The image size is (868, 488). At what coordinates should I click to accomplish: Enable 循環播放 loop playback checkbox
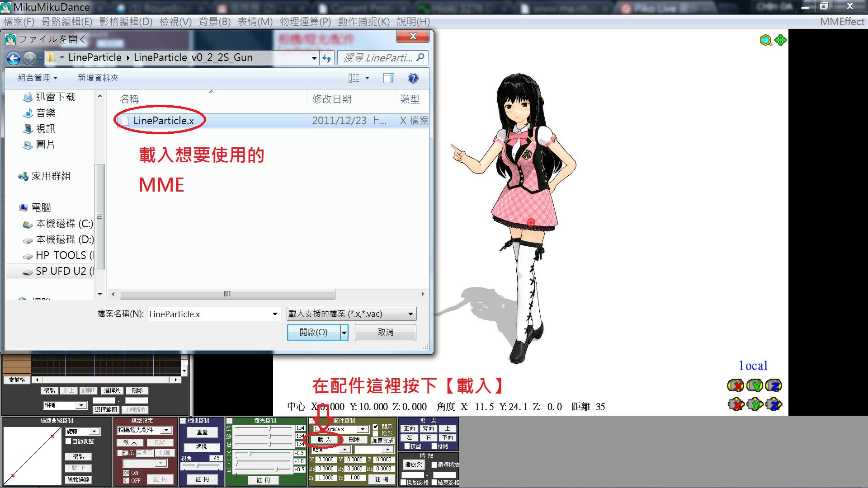coord(434,465)
